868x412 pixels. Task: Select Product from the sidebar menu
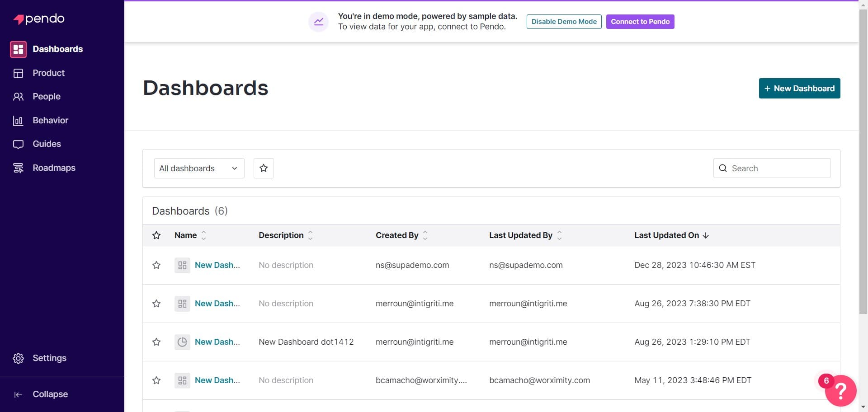pos(48,73)
